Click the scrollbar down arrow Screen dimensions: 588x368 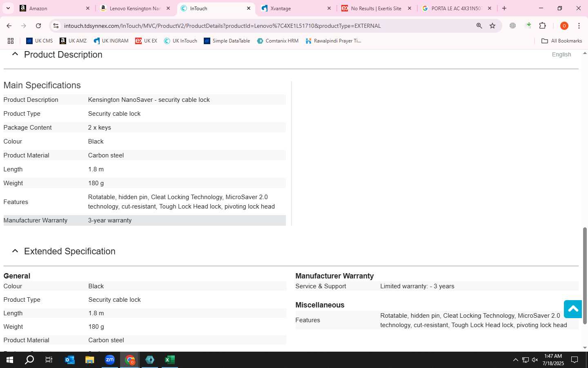click(x=585, y=348)
